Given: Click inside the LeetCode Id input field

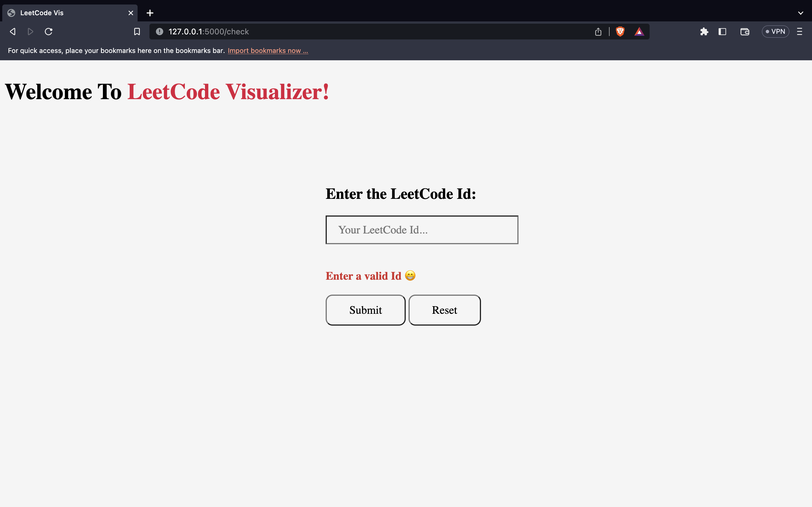Looking at the screenshot, I should pos(422,230).
